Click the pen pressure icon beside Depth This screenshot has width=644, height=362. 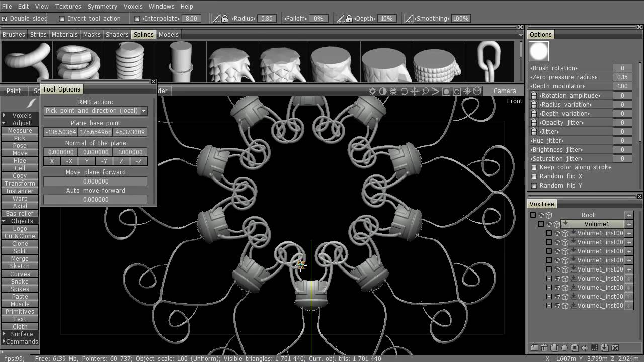tap(341, 18)
